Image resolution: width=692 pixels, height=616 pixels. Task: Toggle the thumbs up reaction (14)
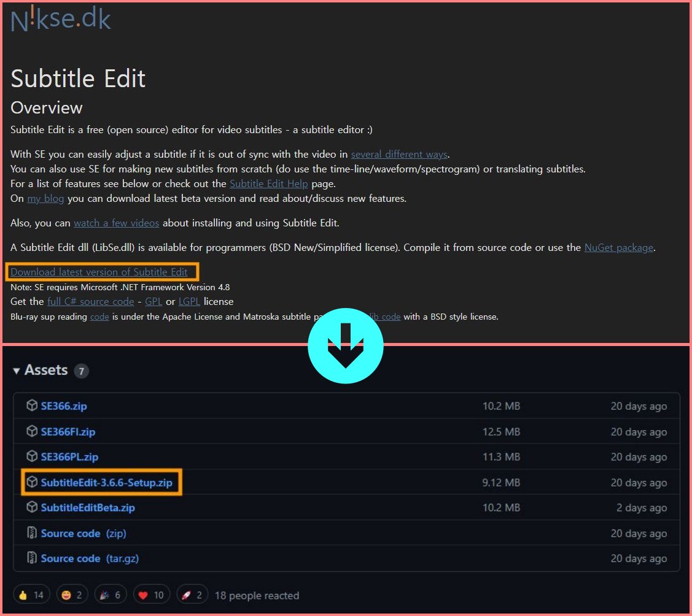[x=31, y=595]
